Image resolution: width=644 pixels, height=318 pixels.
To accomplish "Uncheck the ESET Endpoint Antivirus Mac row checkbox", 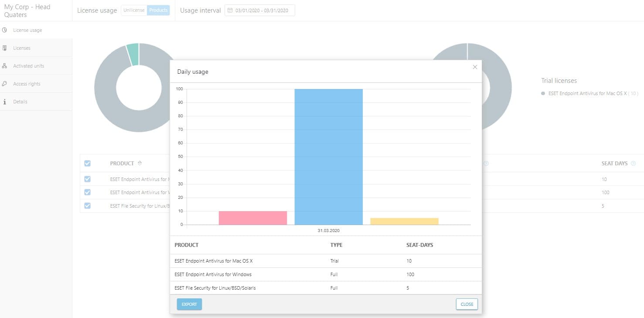I will (x=87, y=179).
